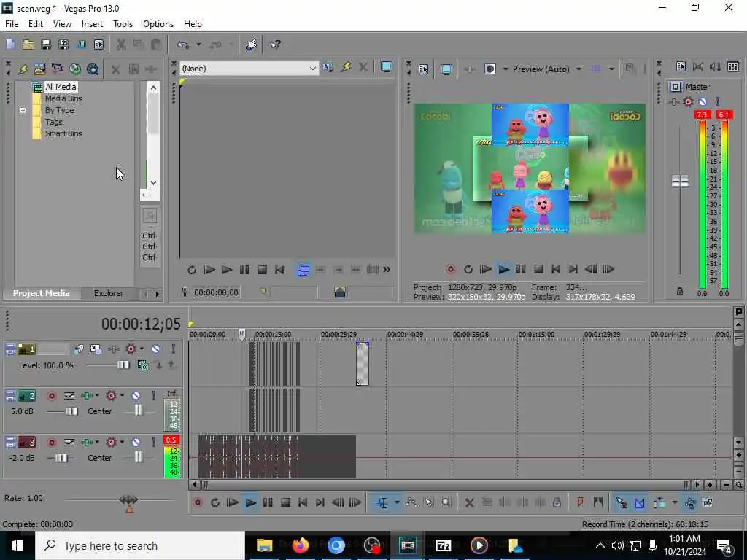Open the Tools menu
The width and height of the screenshot is (747, 560).
click(x=123, y=24)
